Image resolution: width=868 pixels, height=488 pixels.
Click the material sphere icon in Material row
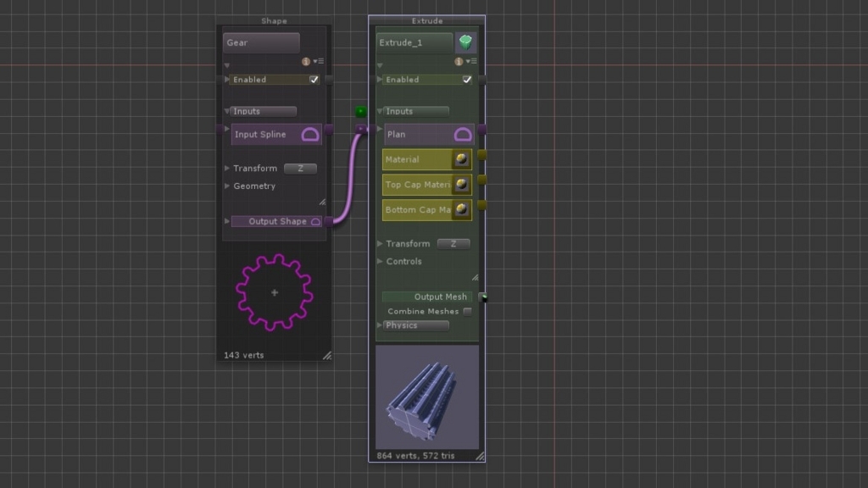tap(461, 159)
